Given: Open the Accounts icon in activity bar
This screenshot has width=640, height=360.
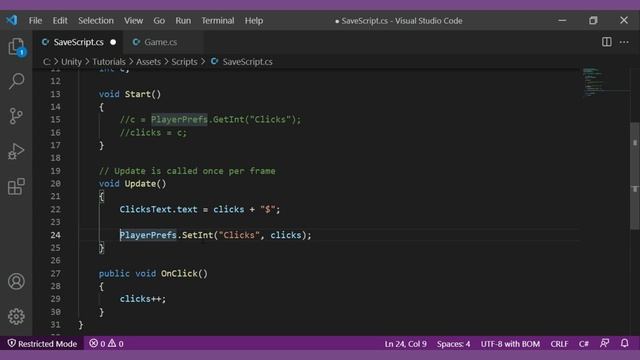Looking at the screenshot, I should coord(16,282).
